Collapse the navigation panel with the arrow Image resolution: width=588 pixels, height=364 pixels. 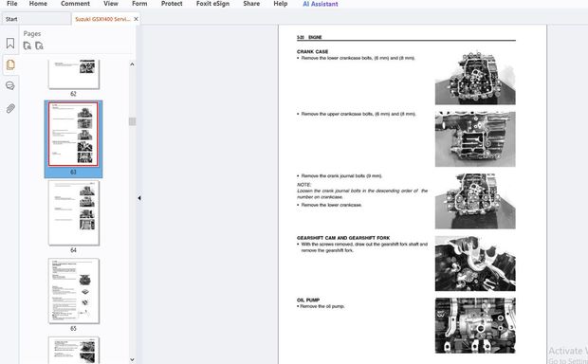(139, 198)
